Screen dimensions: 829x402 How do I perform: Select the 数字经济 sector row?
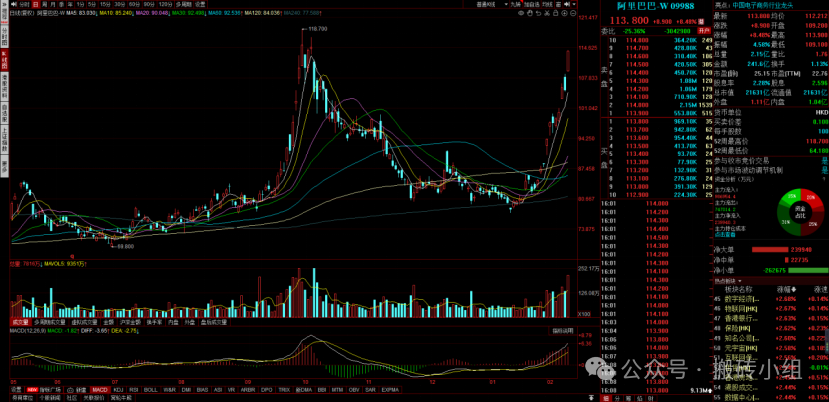(771, 299)
